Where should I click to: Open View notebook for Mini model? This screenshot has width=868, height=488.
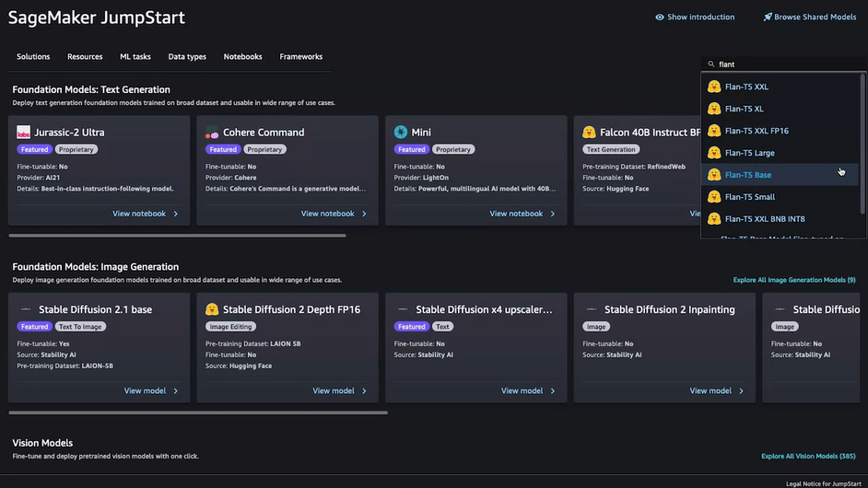(x=522, y=214)
